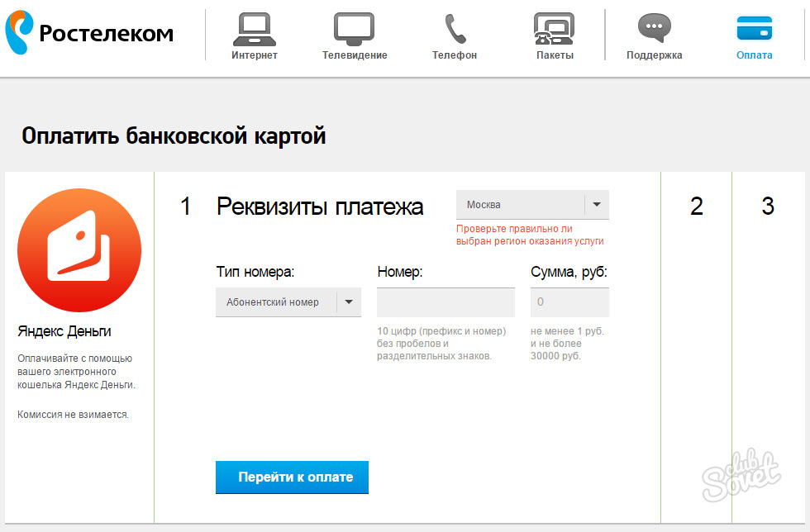
Task: Click the Телефон handset icon
Action: (x=455, y=29)
